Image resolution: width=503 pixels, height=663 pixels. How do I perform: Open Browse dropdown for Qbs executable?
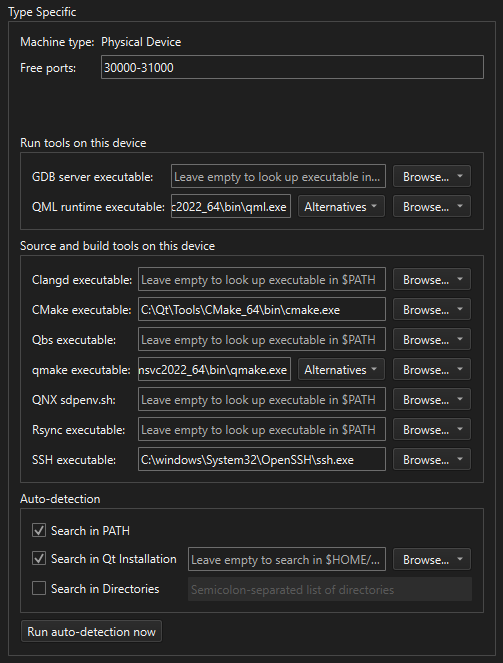coord(432,340)
